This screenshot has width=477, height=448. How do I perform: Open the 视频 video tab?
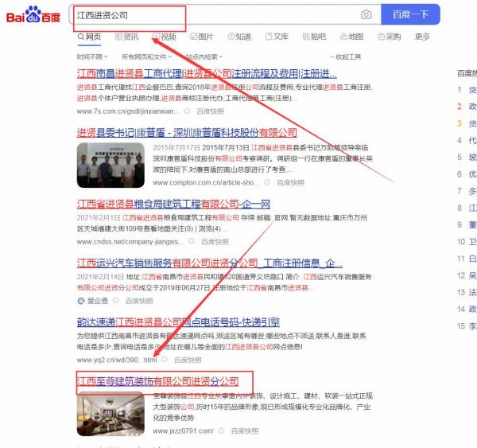click(165, 37)
